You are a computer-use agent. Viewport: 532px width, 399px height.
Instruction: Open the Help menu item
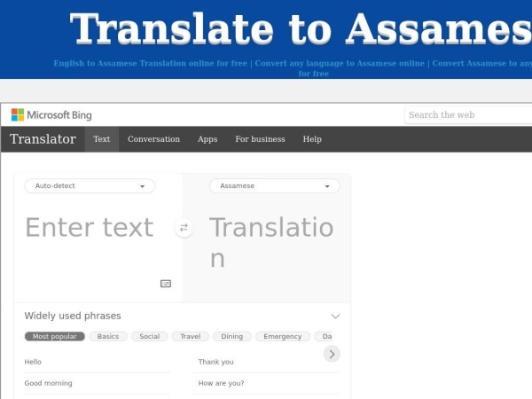(312, 139)
